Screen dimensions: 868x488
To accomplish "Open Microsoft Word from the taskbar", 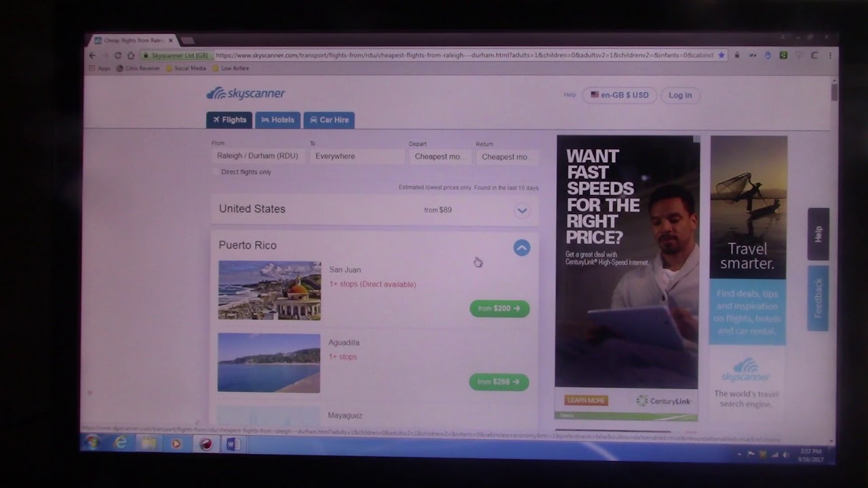I will (x=233, y=445).
